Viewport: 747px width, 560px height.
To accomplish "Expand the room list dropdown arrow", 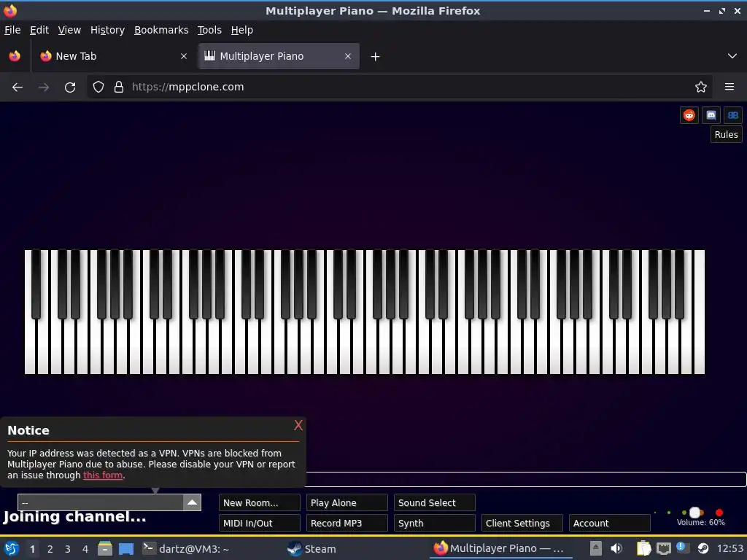I will 192,502.
